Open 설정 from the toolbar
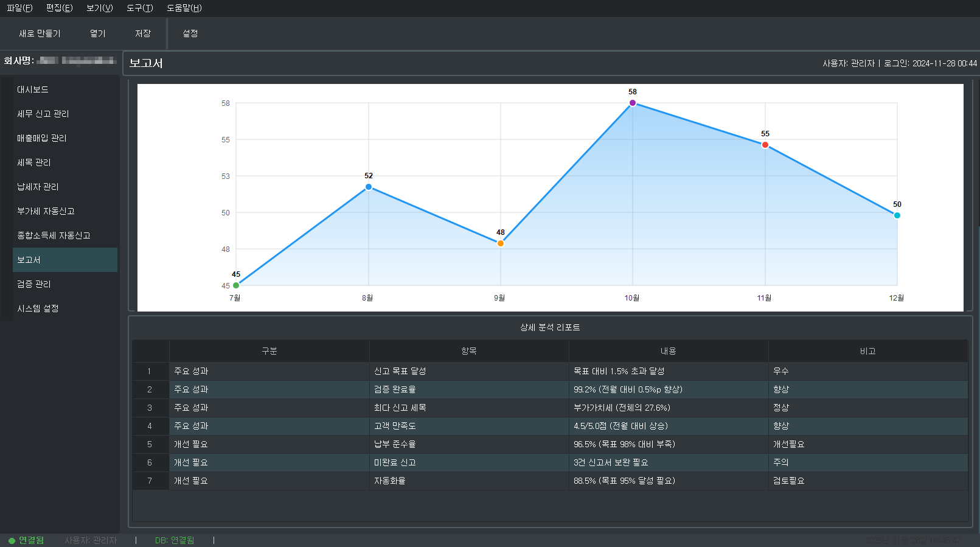The height and width of the screenshot is (547, 980). pos(190,33)
